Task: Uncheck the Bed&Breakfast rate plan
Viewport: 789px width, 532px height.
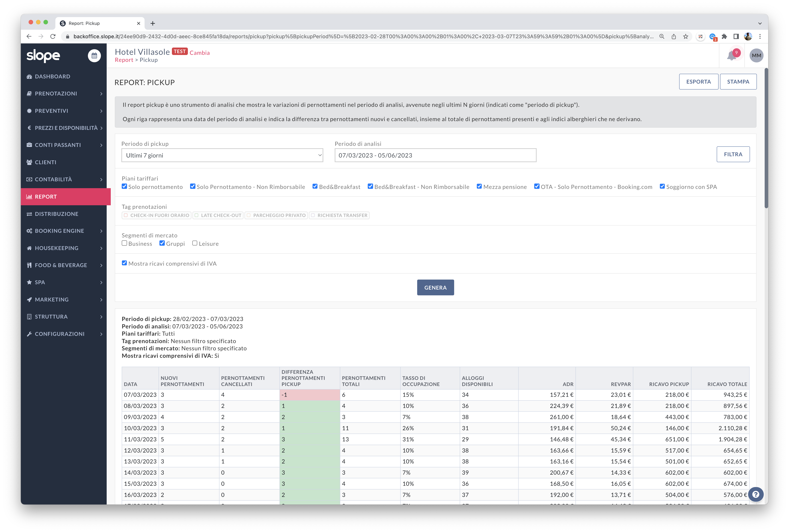Action: click(315, 186)
